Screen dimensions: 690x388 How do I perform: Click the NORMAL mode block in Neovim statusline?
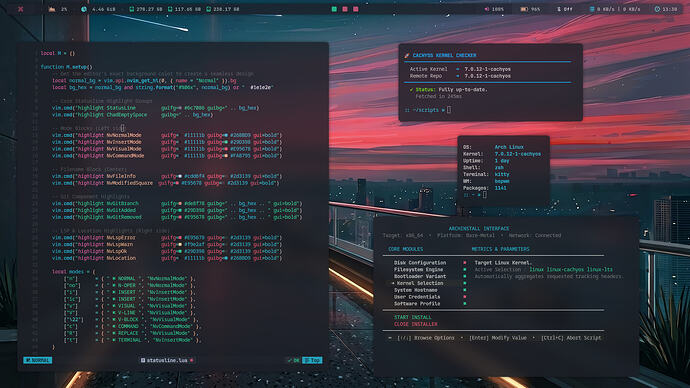tap(37, 360)
